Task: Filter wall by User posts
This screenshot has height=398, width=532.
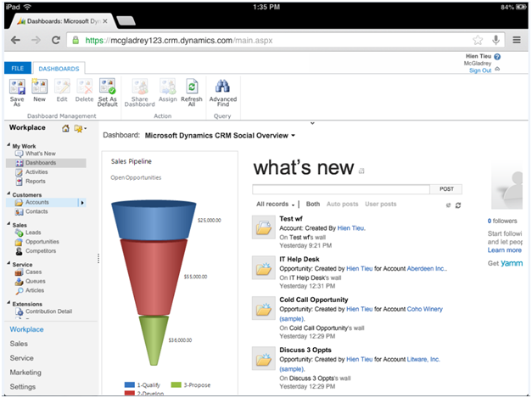Action: coord(380,204)
